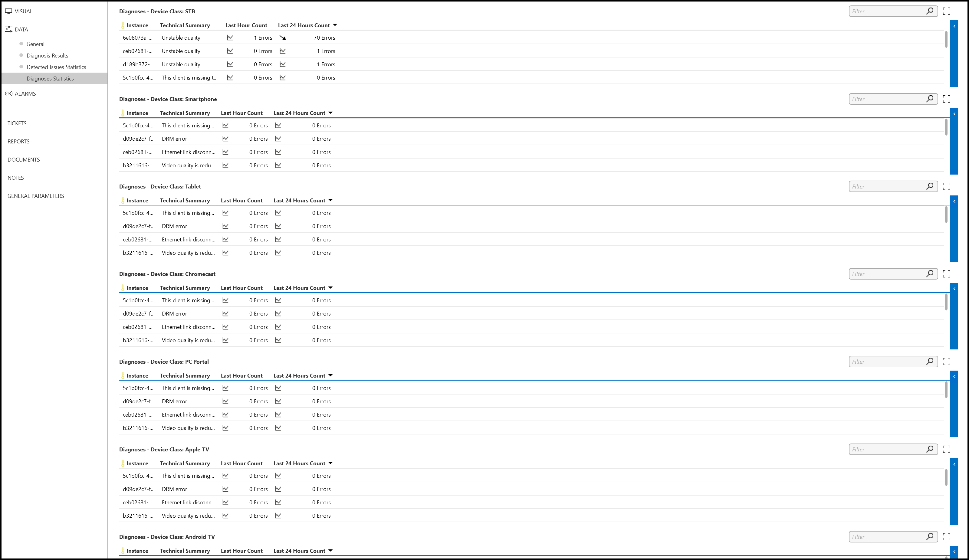Screen dimensions: 969x560
Task: Click search icon in PC Portal filter box
Action: (930, 361)
